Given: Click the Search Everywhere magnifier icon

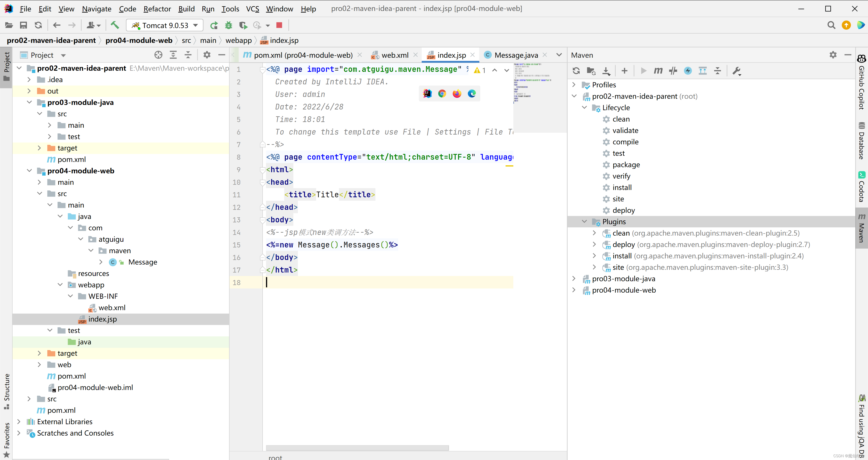Looking at the screenshot, I should [831, 25].
